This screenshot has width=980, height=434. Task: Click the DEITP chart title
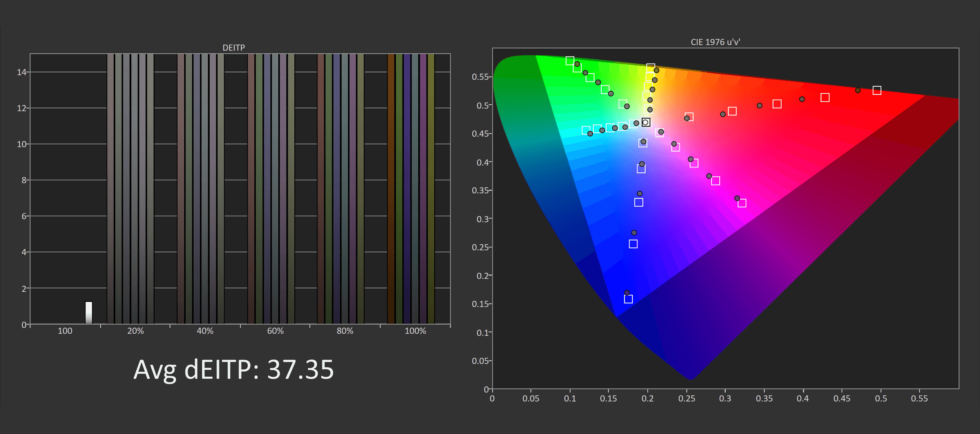234,47
